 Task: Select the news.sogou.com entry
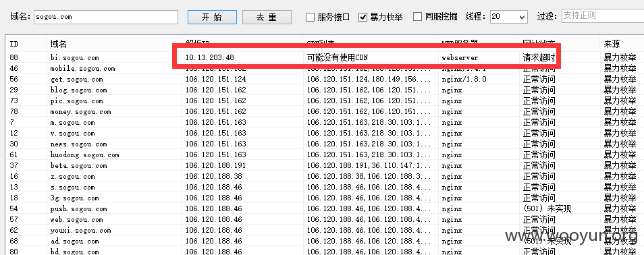(78, 144)
